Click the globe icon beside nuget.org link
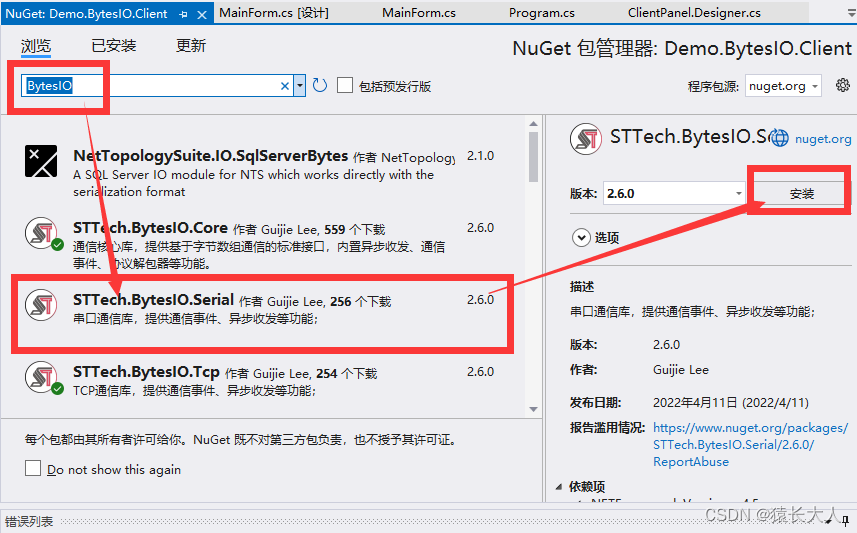The image size is (857, 533). click(779, 138)
